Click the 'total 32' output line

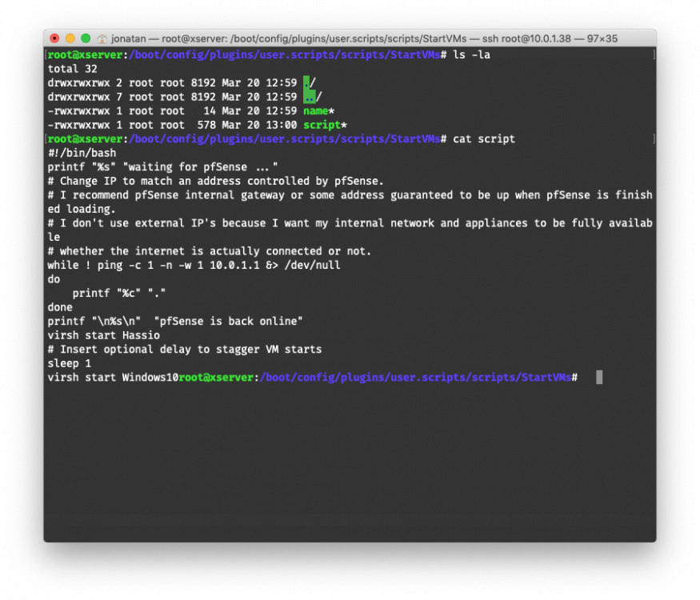coord(72,69)
